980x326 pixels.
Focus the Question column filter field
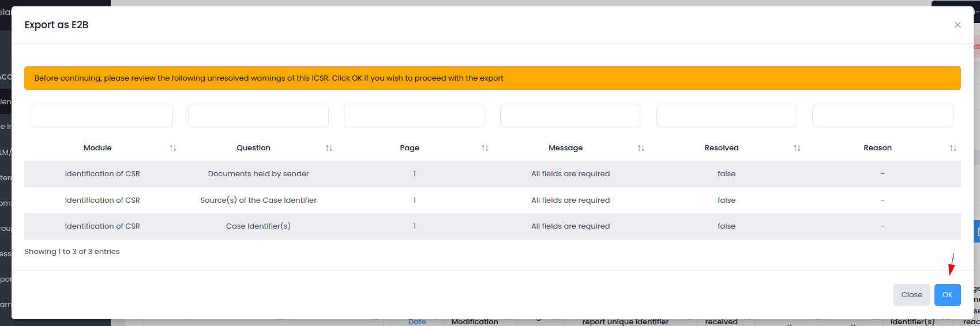[x=258, y=116]
